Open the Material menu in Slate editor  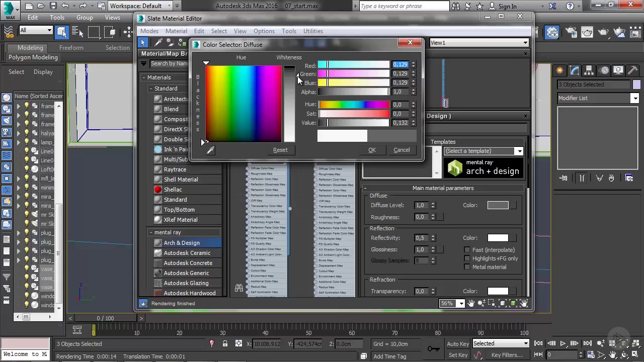(176, 31)
